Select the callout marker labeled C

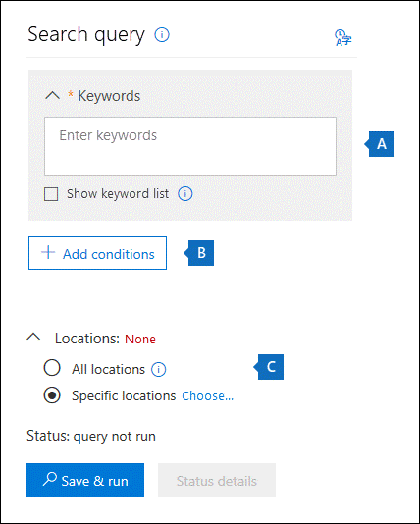[x=268, y=367]
